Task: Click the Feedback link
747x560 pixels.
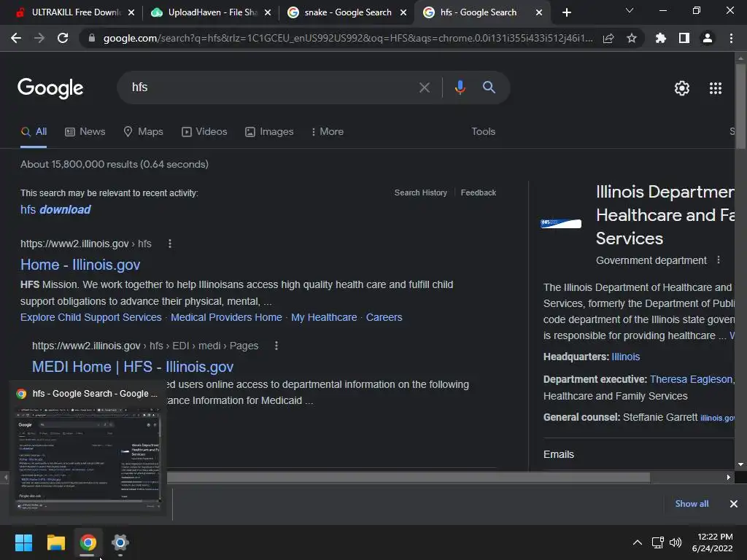Action: 479,192
